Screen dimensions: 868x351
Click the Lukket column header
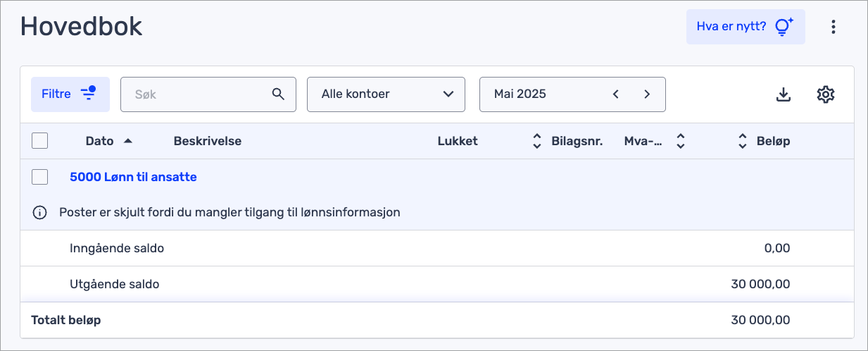pos(458,141)
